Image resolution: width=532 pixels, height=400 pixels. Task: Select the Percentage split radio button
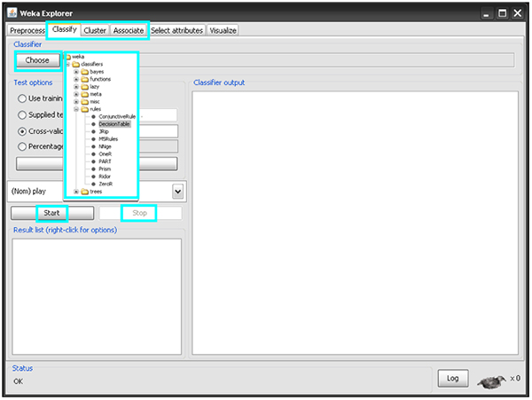22,146
